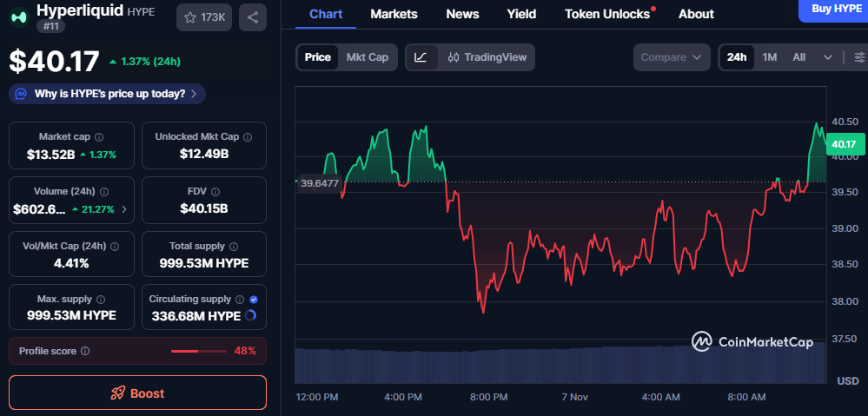Click Market cap info icon
The width and height of the screenshot is (868, 416).
(98, 137)
